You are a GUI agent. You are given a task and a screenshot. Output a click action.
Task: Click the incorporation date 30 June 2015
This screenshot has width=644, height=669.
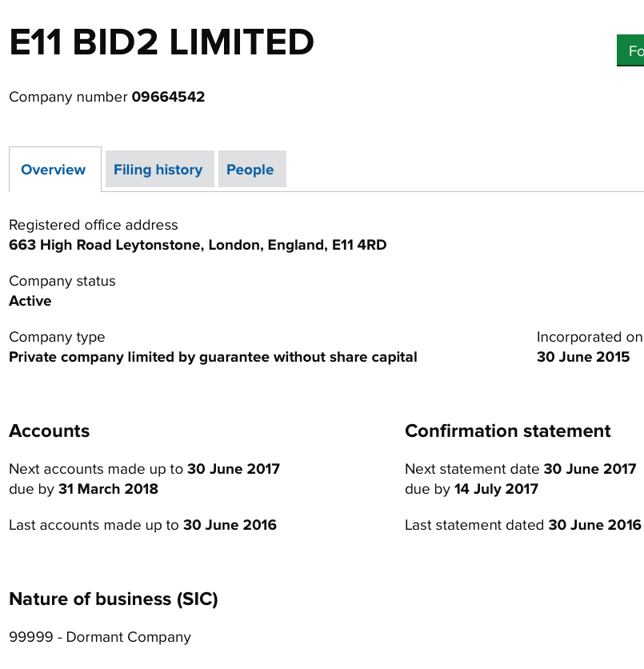[x=583, y=357]
